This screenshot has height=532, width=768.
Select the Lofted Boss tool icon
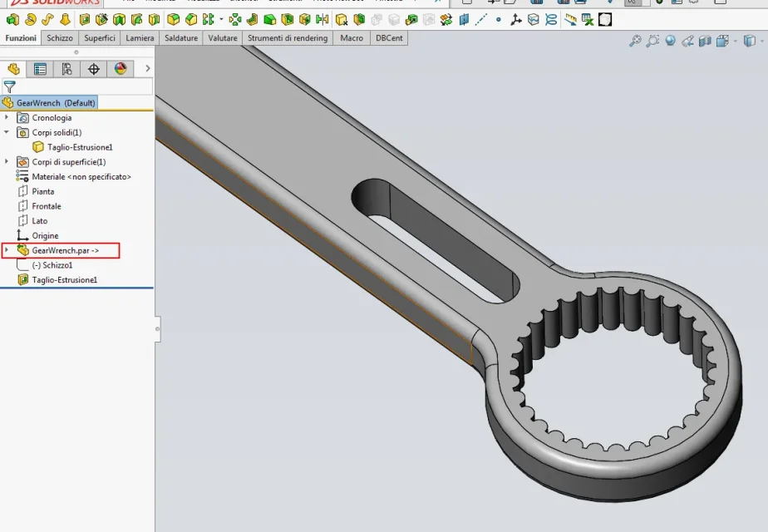(65, 20)
